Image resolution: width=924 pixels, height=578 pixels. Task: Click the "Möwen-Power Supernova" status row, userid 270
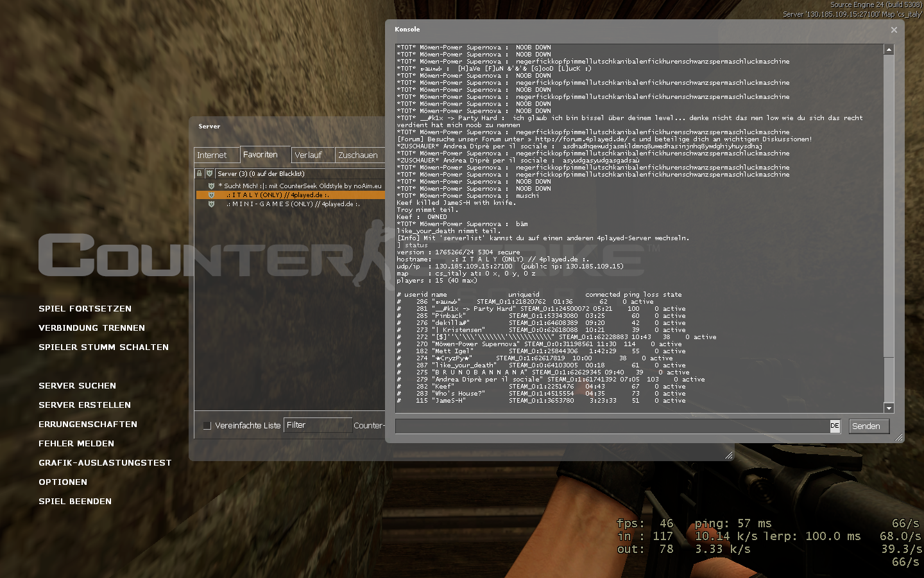(x=539, y=344)
